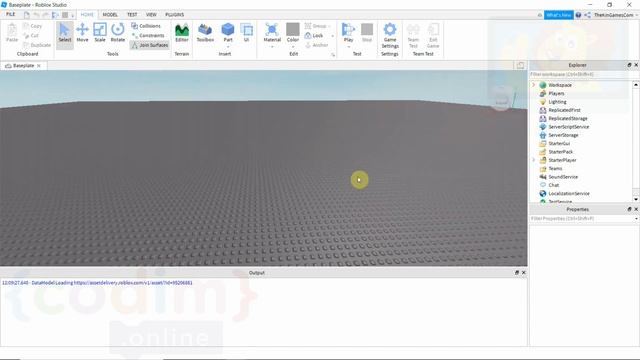Click the redo arrow in quick access bar
Image resolution: width=640 pixels, height=360 pixels.
click(45, 15)
